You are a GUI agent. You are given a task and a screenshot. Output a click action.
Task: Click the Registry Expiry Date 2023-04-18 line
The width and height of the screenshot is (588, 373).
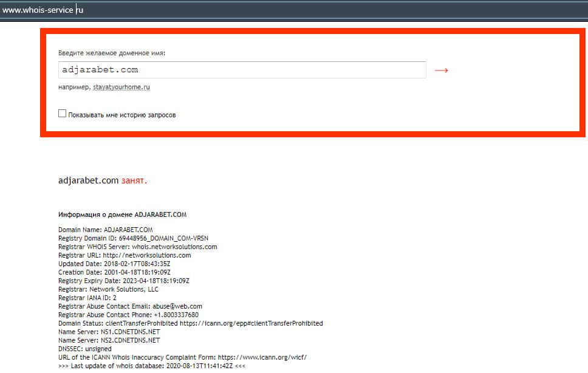pos(124,281)
